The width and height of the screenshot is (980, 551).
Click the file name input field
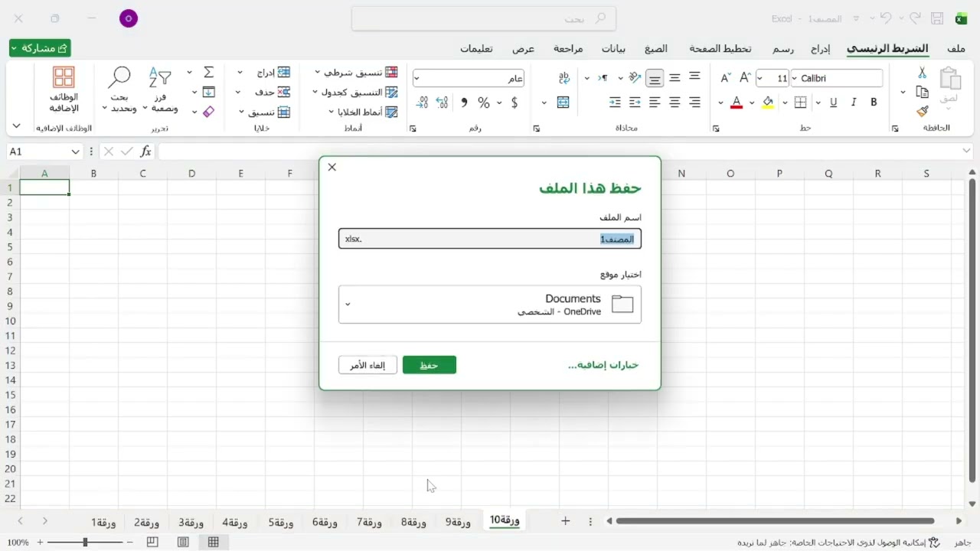point(490,239)
